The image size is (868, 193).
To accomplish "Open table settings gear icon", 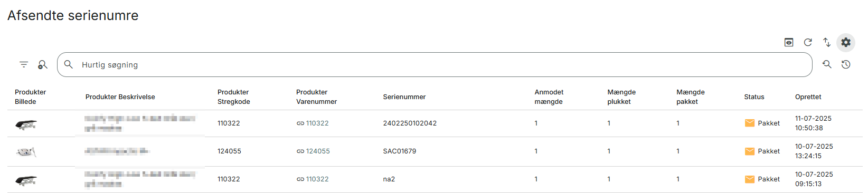I will click(x=846, y=42).
